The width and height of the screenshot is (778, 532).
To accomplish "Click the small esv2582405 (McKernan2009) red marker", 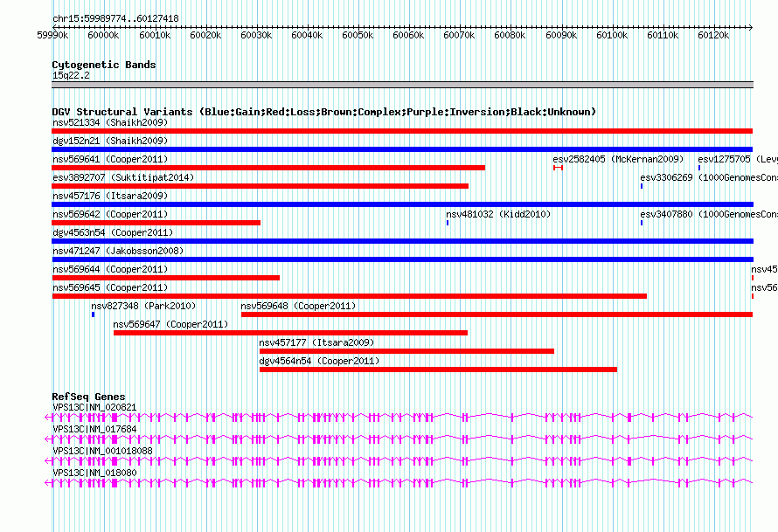I will 559,168.
